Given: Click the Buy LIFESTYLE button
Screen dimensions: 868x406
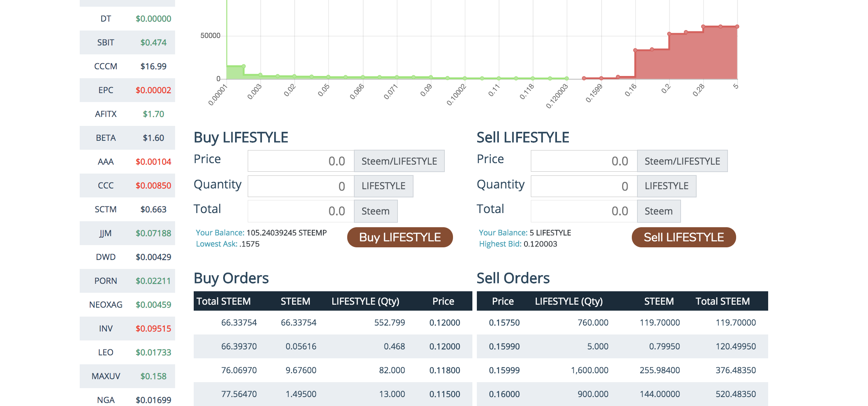Looking at the screenshot, I should tap(400, 237).
